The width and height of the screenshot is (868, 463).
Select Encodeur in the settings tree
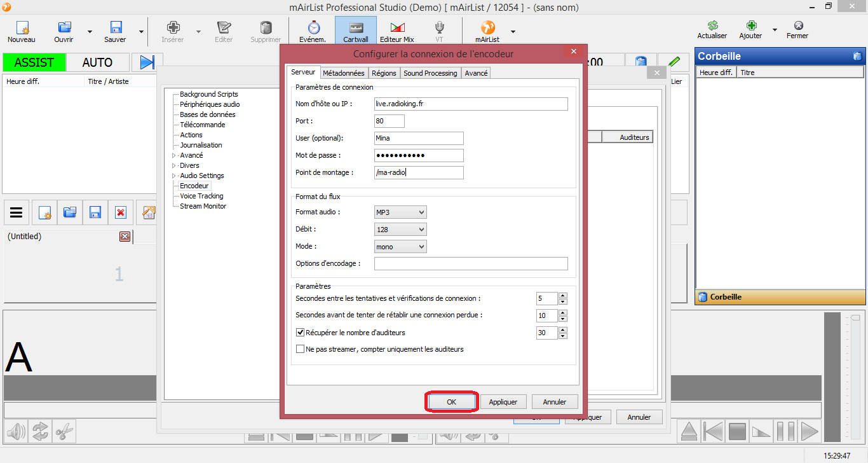pos(194,186)
